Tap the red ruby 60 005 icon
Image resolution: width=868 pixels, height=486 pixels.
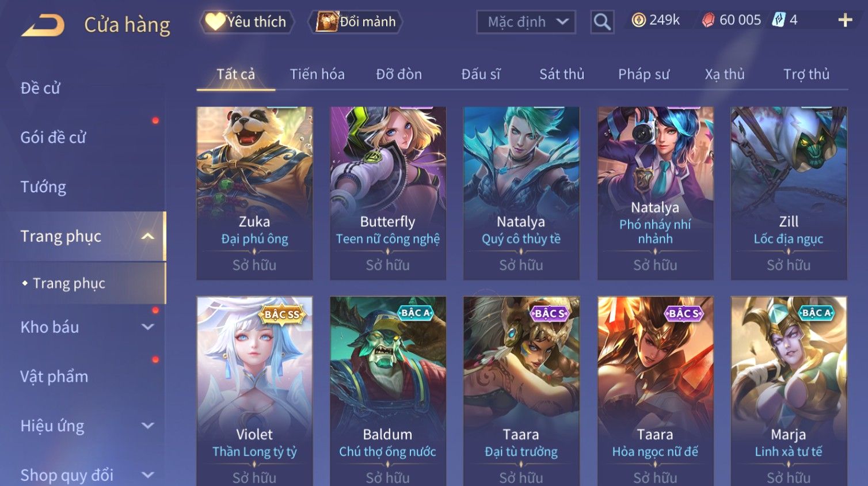click(708, 20)
